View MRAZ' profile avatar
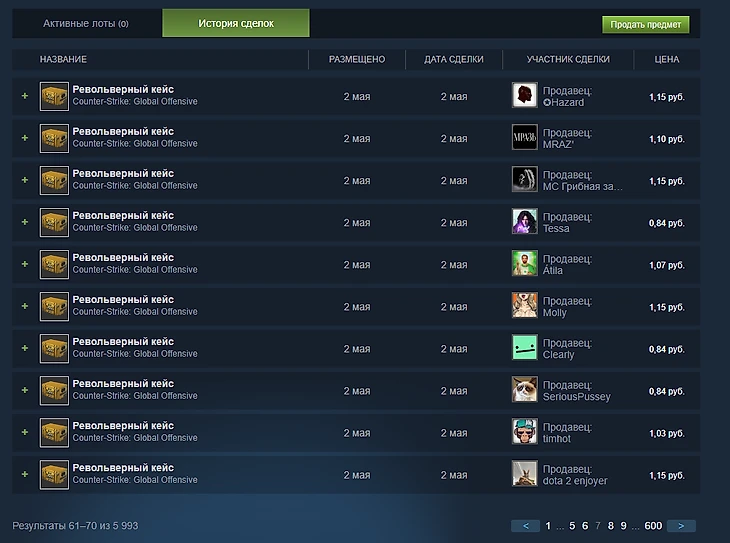Screen dimensions: 730x543 [525, 137]
